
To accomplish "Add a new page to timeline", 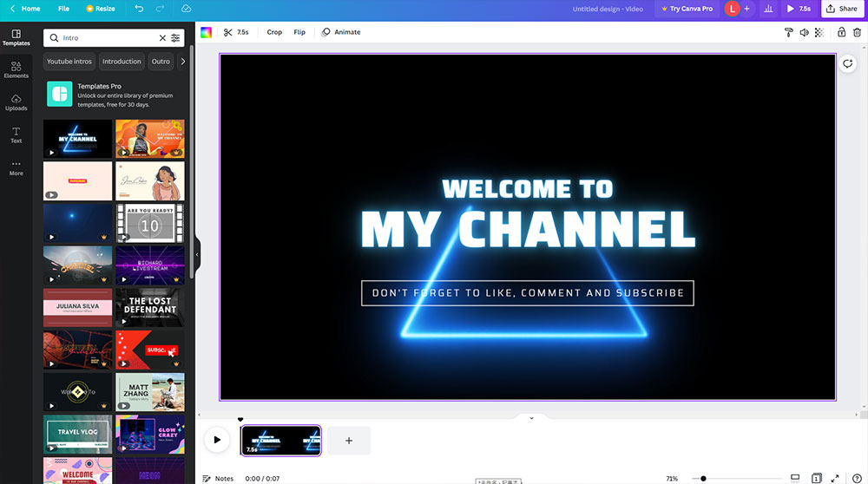I will click(x=349, y=441).
